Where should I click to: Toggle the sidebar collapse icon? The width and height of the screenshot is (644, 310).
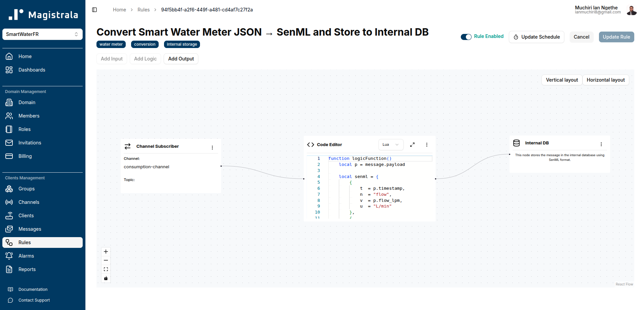[94, 10]
